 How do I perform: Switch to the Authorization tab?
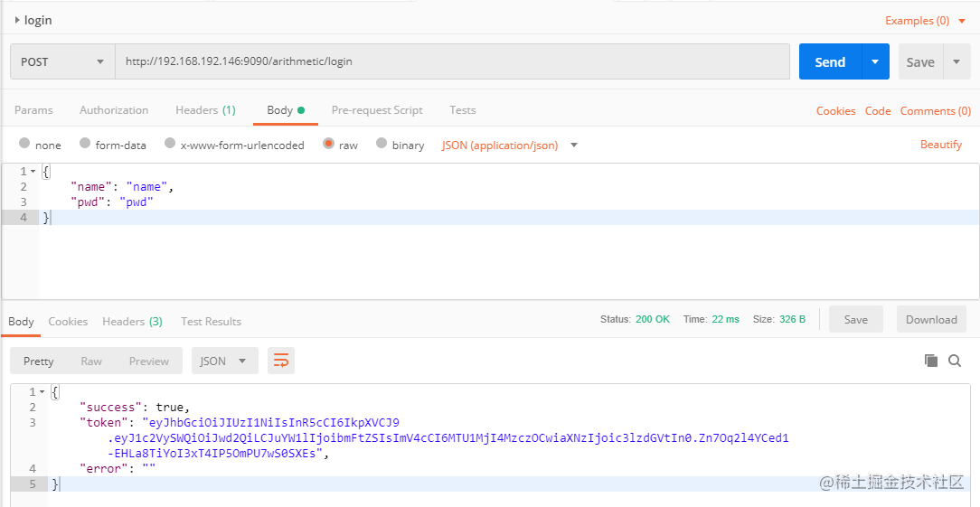[x=114, y=110]
